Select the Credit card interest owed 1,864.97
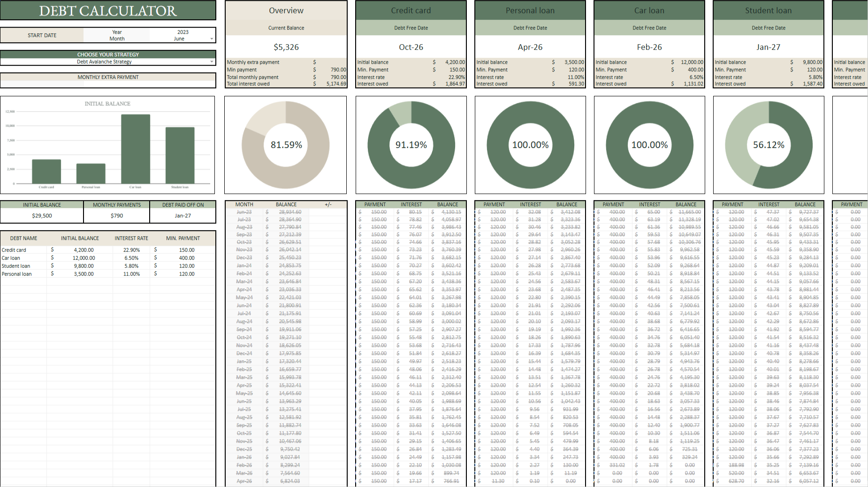 [x=455, y=84]
